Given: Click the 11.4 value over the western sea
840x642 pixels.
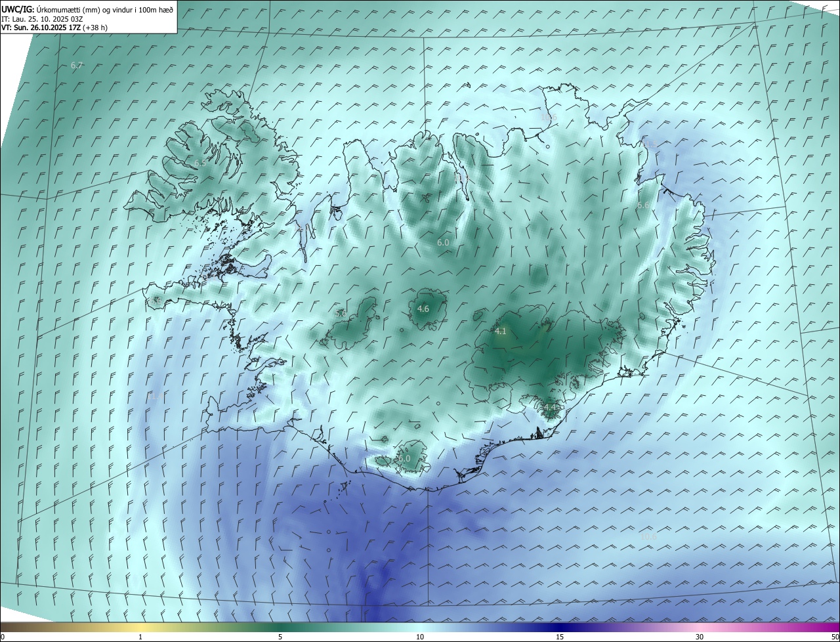Looking at the screenshot, I should [x=156, y=396].
